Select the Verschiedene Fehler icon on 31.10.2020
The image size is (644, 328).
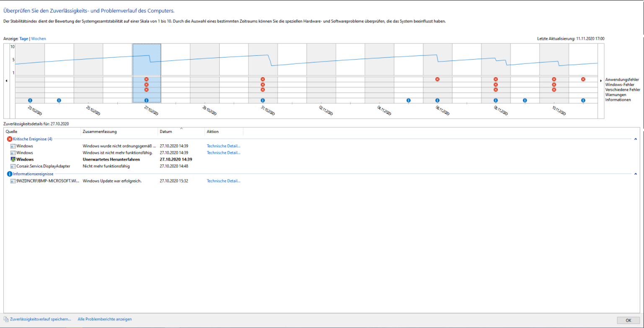[x=263, y=90]
